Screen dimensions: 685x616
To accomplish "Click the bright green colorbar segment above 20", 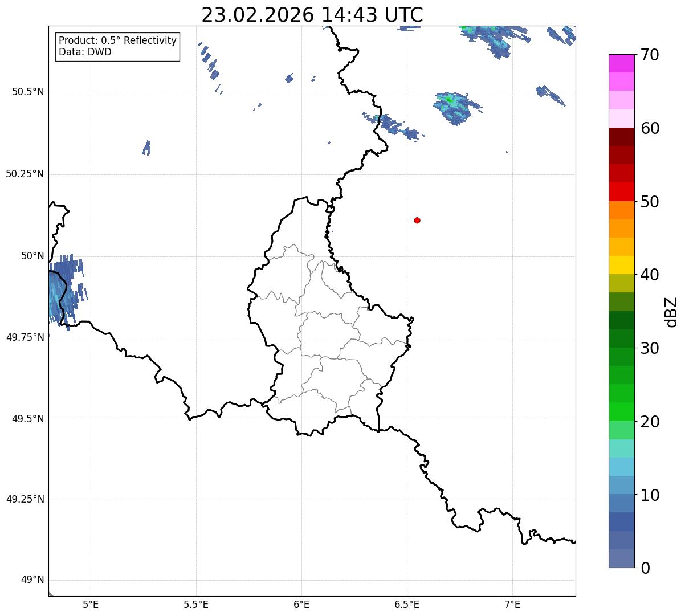I will 621,411.
